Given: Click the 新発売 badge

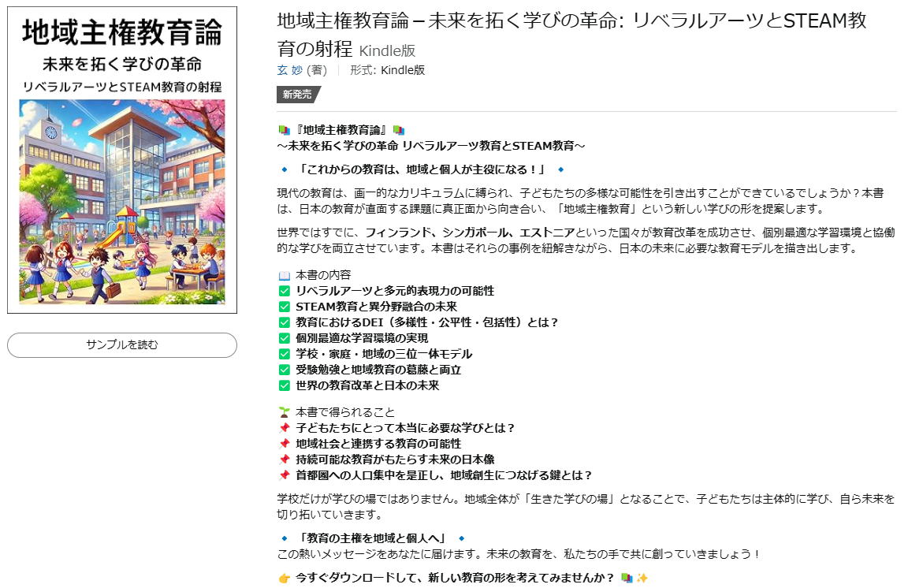Looking at the screenshot, I should (x=297, y=95).
